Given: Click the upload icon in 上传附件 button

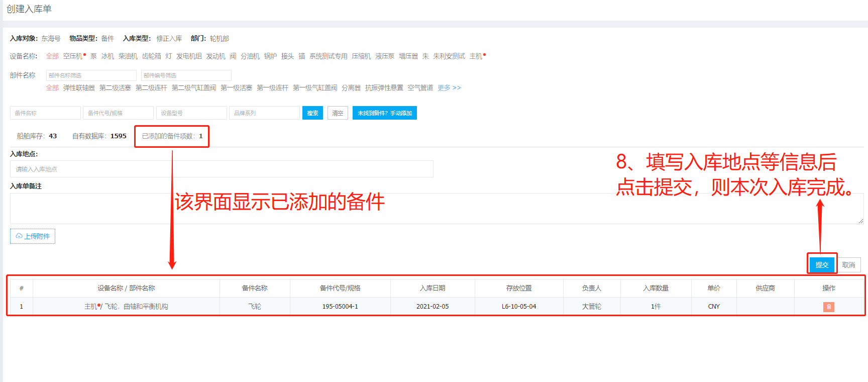Looking at the screenshot, I should point(19,236).
